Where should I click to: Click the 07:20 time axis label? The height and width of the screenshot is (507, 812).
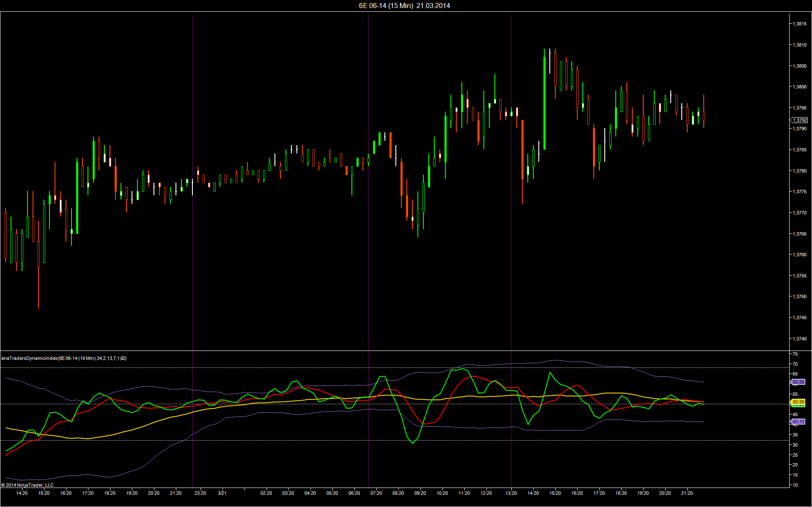376,493
